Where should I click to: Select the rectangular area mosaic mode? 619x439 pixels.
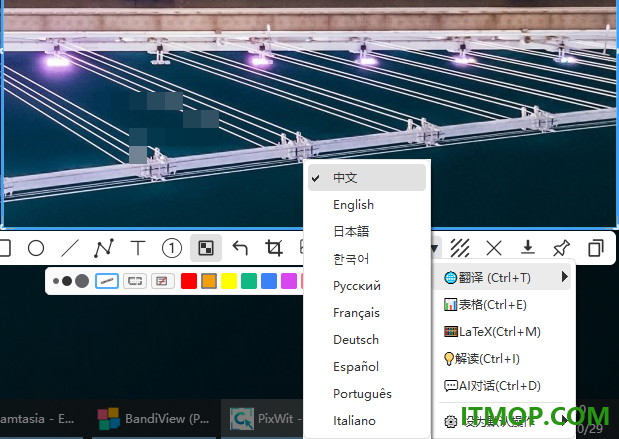[x=135, y=281]
